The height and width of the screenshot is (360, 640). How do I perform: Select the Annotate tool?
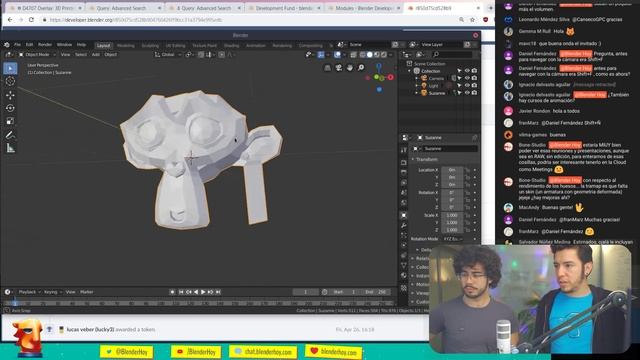click(x=10, y=135)
